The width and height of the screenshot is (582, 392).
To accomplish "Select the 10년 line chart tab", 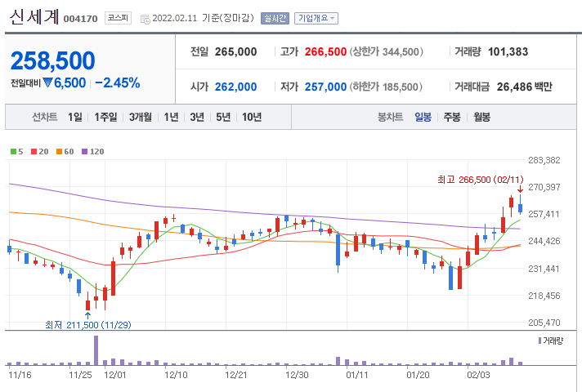I will click(252, 118).
